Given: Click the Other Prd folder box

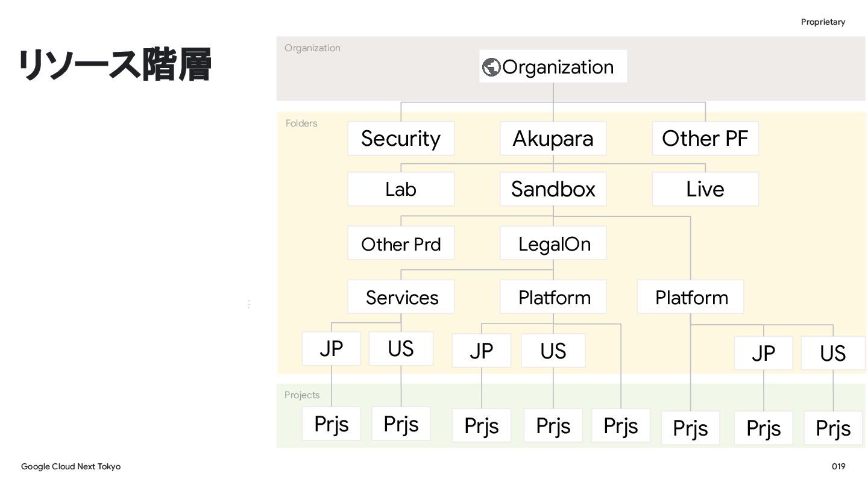Looking at the screenshot, I should pyautogui.click(x=401, y=243).
